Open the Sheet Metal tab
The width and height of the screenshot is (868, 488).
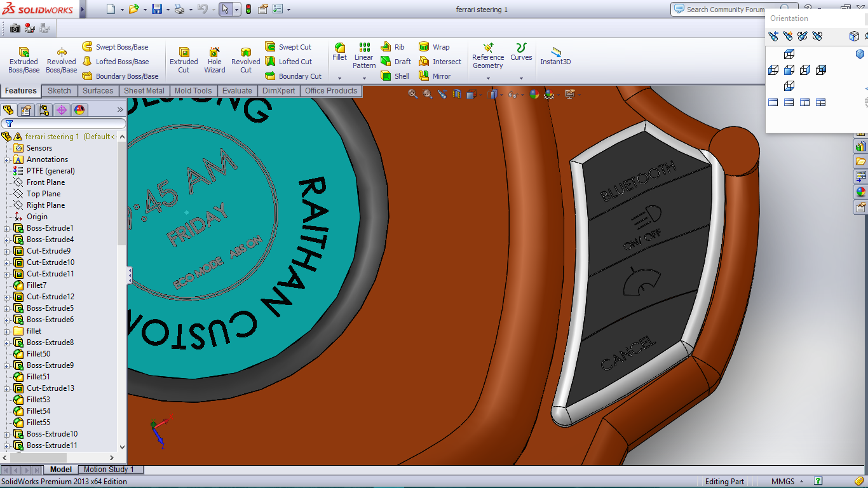click(x=144, y=91)
